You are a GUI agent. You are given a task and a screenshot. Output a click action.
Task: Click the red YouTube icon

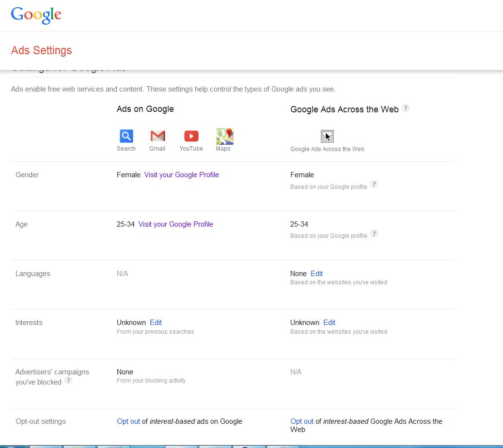[191, 136]
